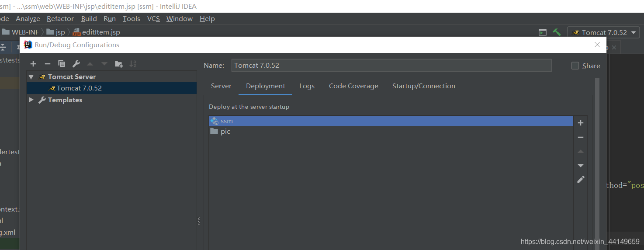
Task: Click editItem.jsp in the breadcrumb bar
Action: (96, 32)
